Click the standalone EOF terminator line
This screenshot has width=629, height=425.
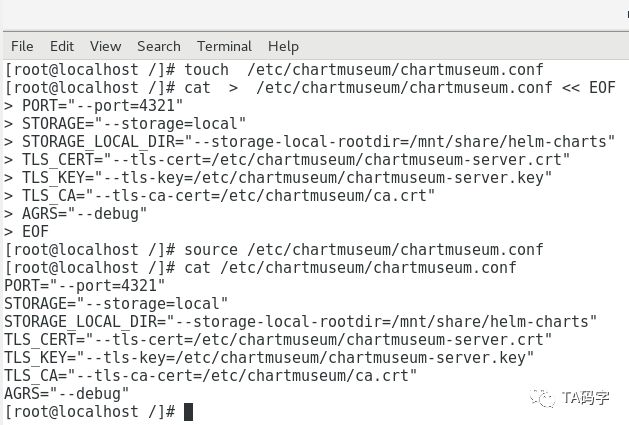click(x=26, y=232)
